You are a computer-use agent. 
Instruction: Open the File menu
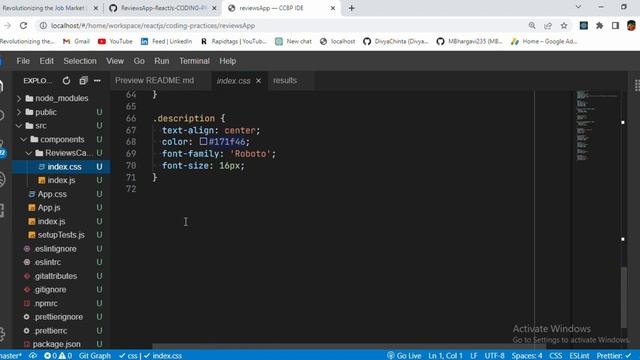(23, 61)
